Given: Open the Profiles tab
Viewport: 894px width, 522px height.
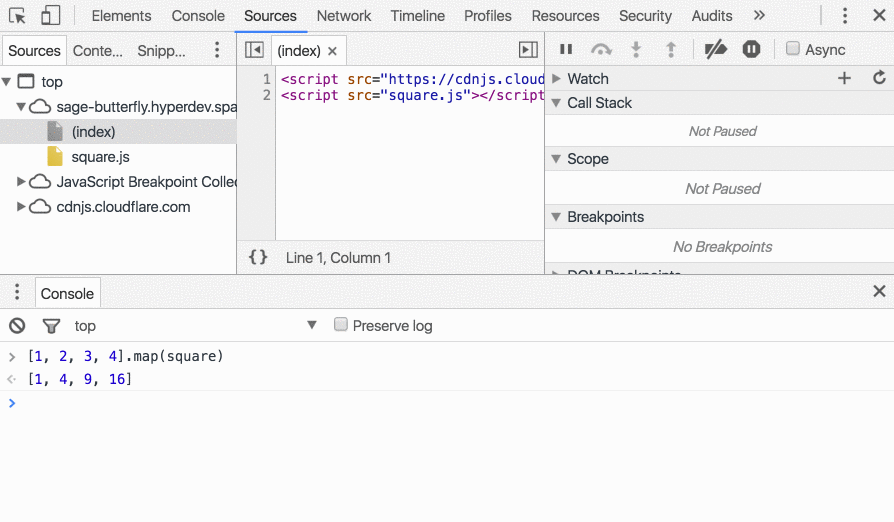Looking at the screenshot, I should (x=487, y=16).
